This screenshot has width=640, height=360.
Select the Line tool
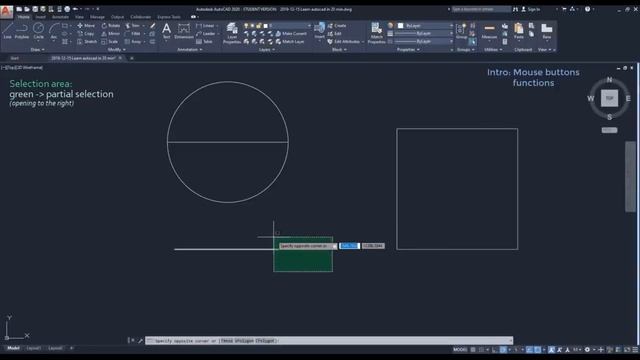coord(7,31)
